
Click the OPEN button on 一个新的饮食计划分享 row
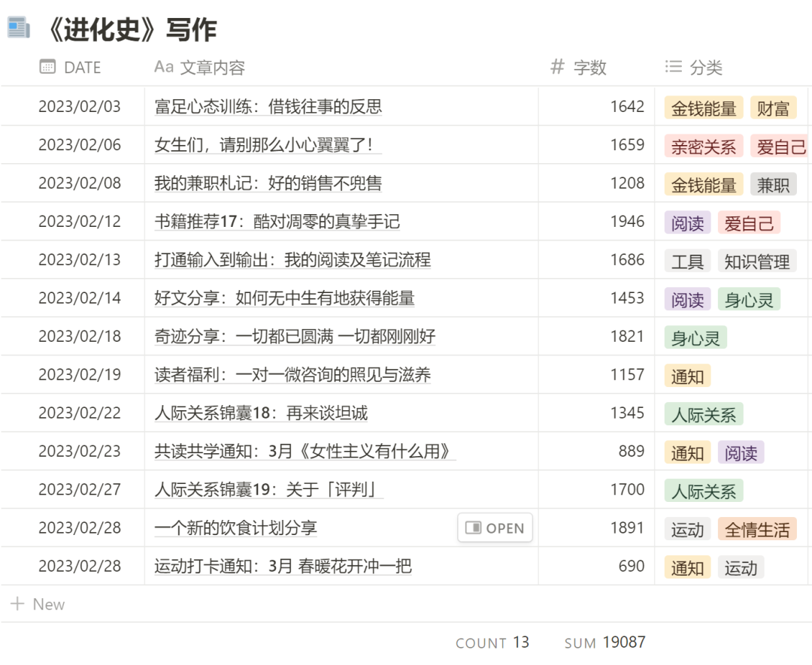click(495, 527)
